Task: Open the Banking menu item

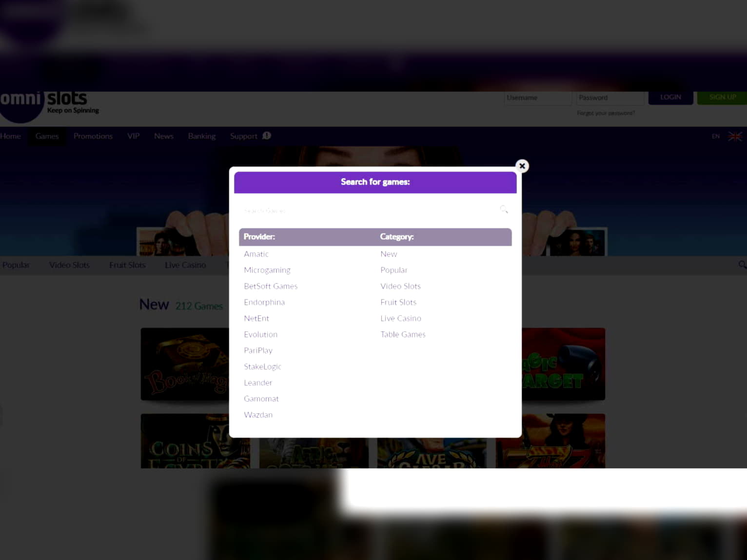Action: 202,136
